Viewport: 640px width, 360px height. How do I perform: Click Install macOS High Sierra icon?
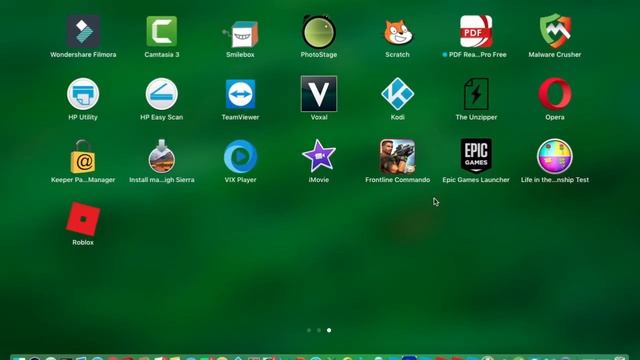[x=162, y=156]
